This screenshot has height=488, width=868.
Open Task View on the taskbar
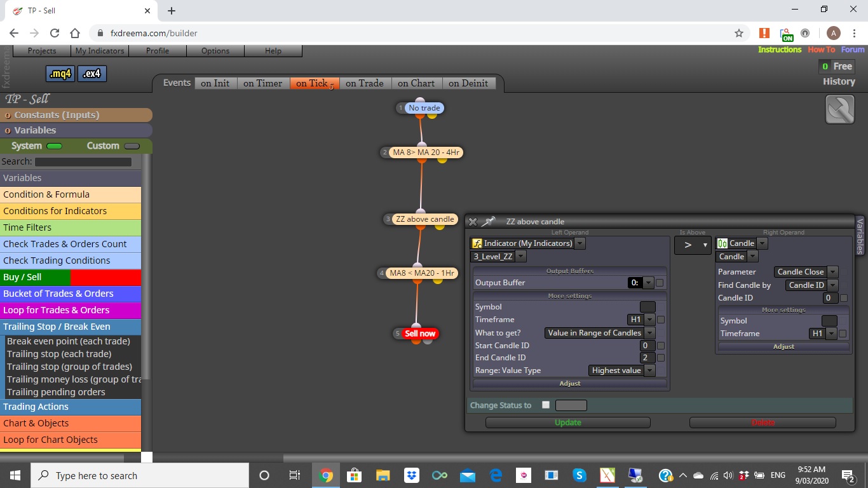click(x=294, y=475)
